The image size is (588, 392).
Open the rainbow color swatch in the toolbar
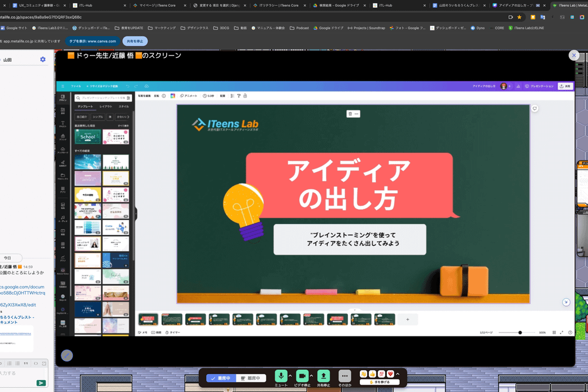[173, 96]
